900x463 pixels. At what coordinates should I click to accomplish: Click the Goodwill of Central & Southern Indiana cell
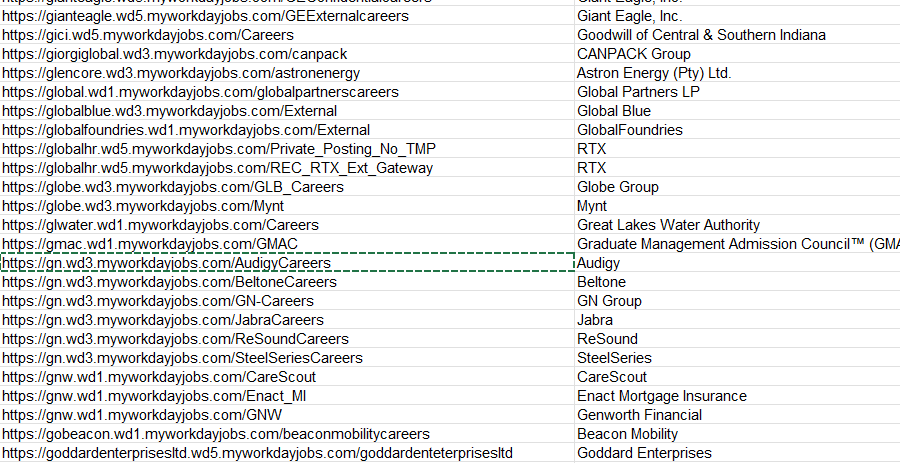737,35
